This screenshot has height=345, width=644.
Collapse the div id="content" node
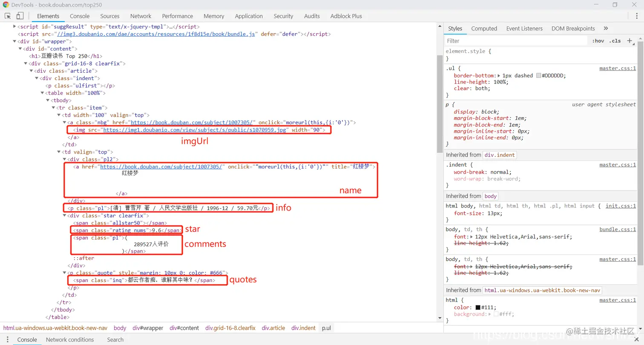pyautogui.click(x=20, y=49)
